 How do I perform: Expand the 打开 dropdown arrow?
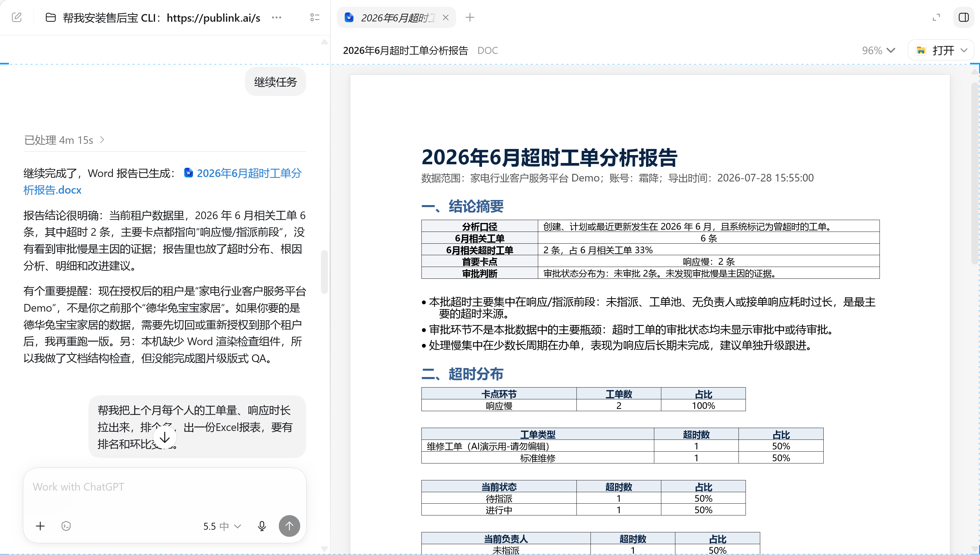(964, 50)
